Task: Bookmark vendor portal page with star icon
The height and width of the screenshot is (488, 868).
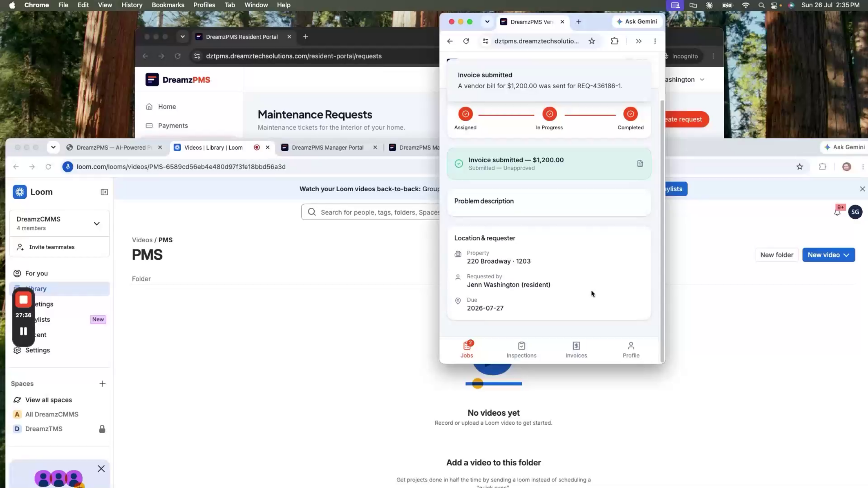Action: point(592,41)
